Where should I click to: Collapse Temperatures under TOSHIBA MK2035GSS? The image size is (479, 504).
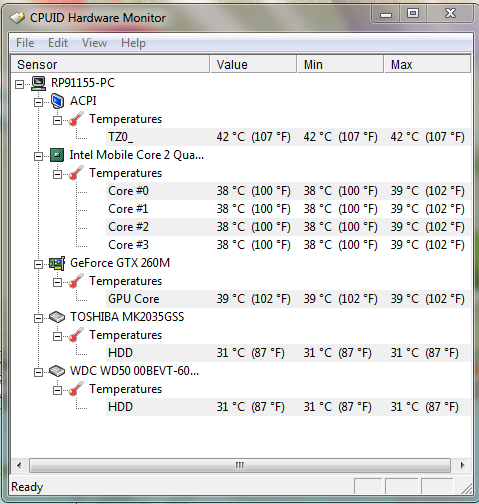pyautogui.click(x=57, y=337)
